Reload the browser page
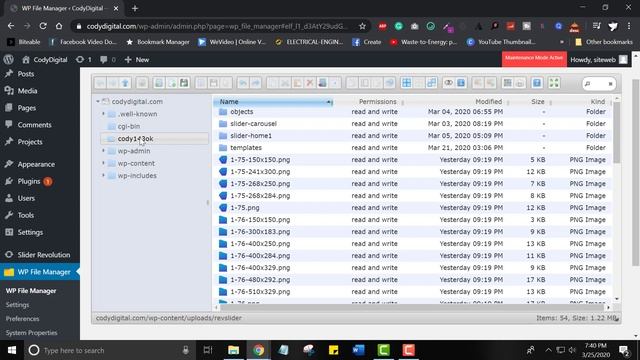The height and width of the screenshot is (360, 640). 43,26
